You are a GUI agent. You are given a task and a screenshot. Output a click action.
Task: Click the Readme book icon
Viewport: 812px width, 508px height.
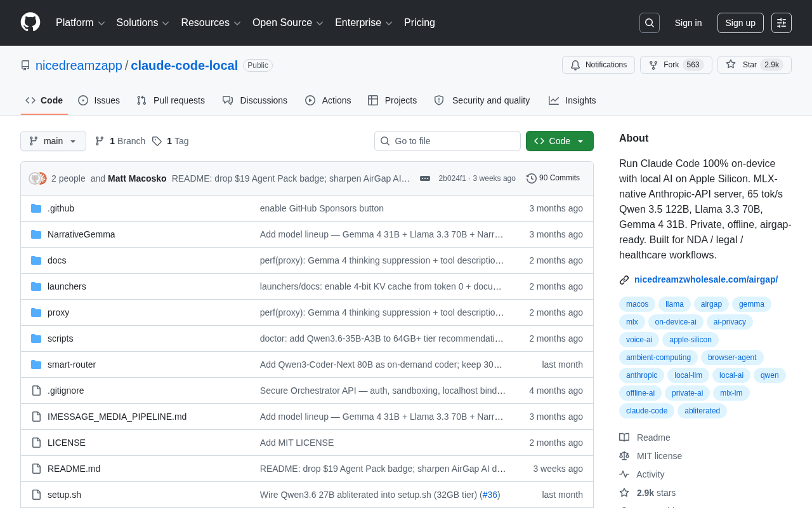tap(624, 438)
